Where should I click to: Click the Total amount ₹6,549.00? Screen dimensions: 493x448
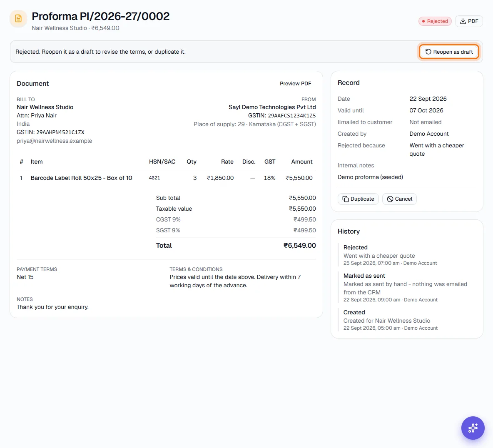point(300,245)
